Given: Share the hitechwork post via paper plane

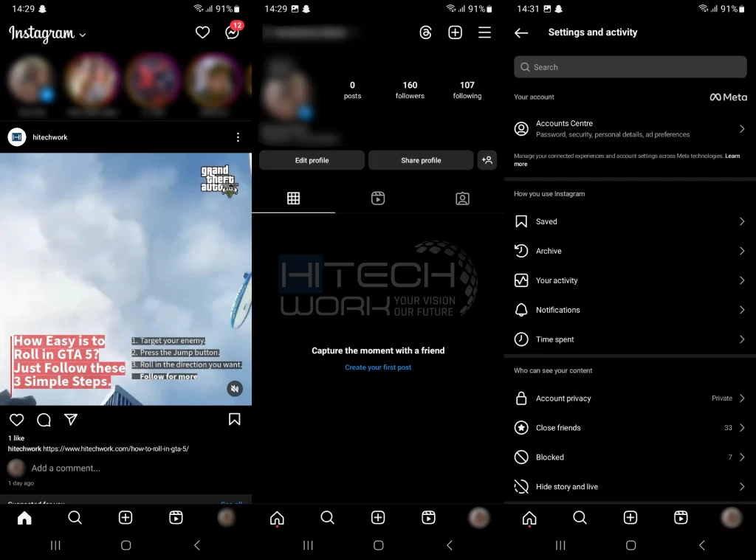Looking at the screenshot, I should click(71, 419).
